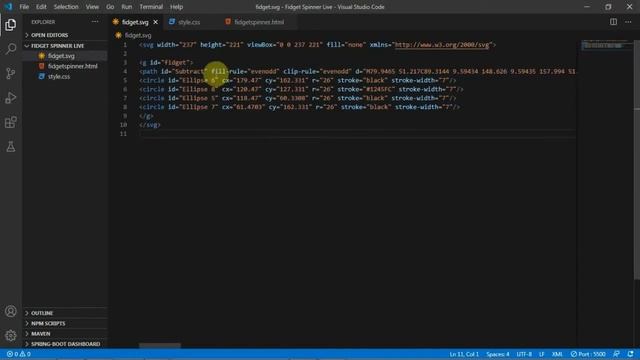Click the Ln 11, Col 1 status
The image size is (640, 360).
point(464,354)
